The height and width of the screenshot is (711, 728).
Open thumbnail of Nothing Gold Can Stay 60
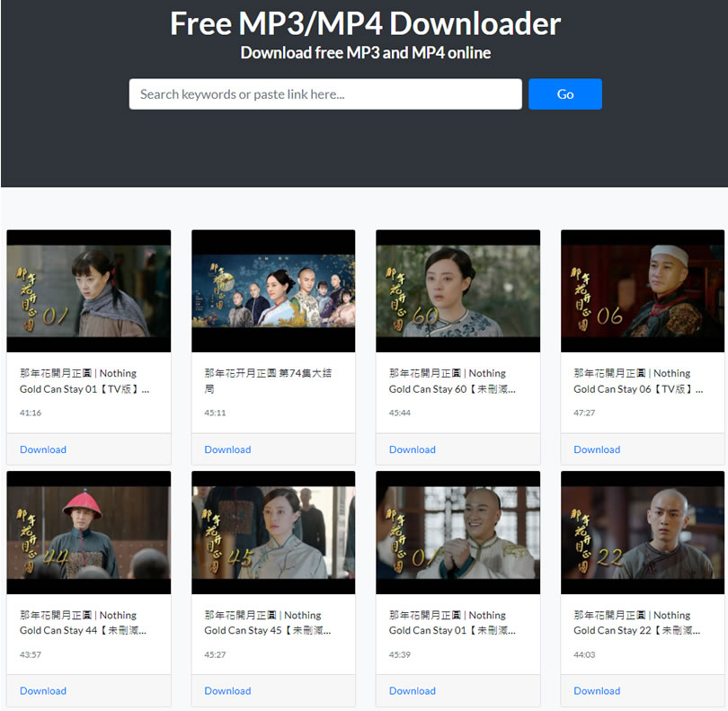click(x=458, y=290)
